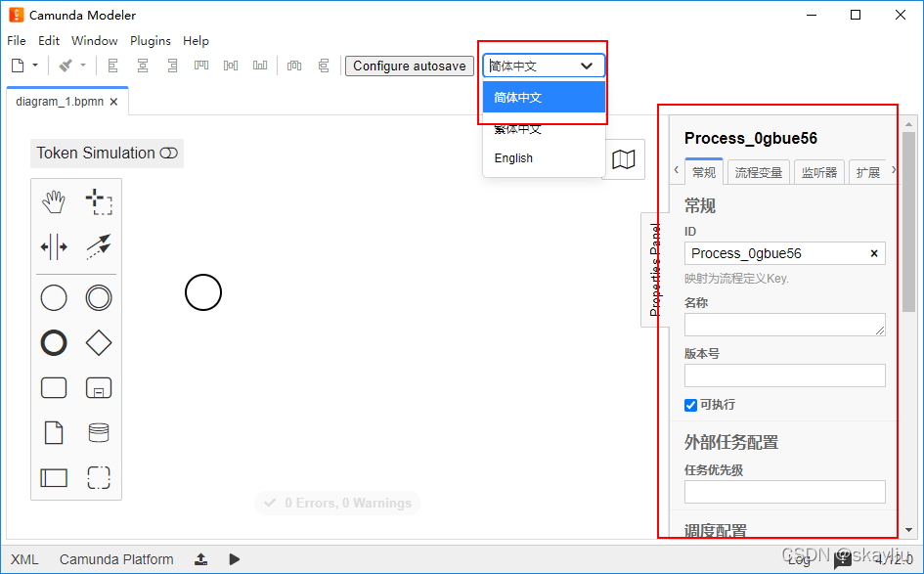Align elements to vertical middle

(231, 66)
